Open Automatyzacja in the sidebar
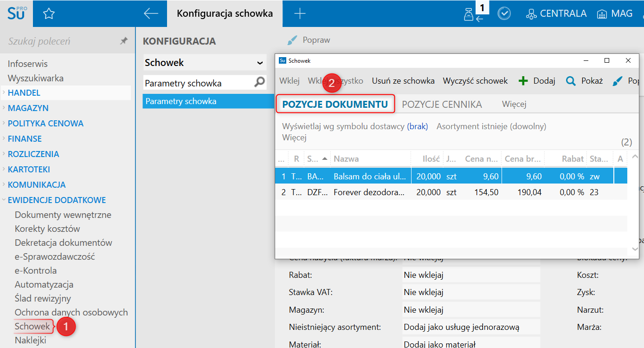644x348 pixels. click(x=44, y=284)
